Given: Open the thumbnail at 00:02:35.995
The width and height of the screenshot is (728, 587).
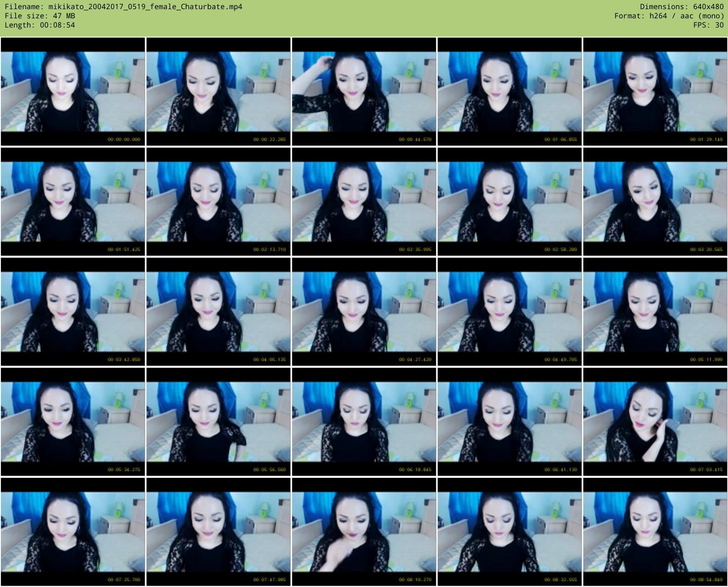Looking at the screenshot, I should click(x=364, y=202).
